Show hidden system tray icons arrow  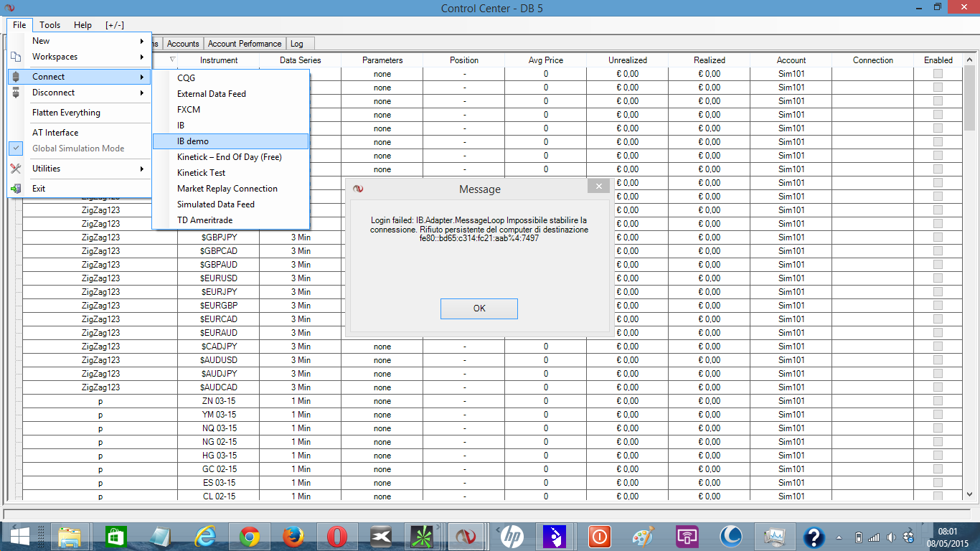[x=839, y=537]
